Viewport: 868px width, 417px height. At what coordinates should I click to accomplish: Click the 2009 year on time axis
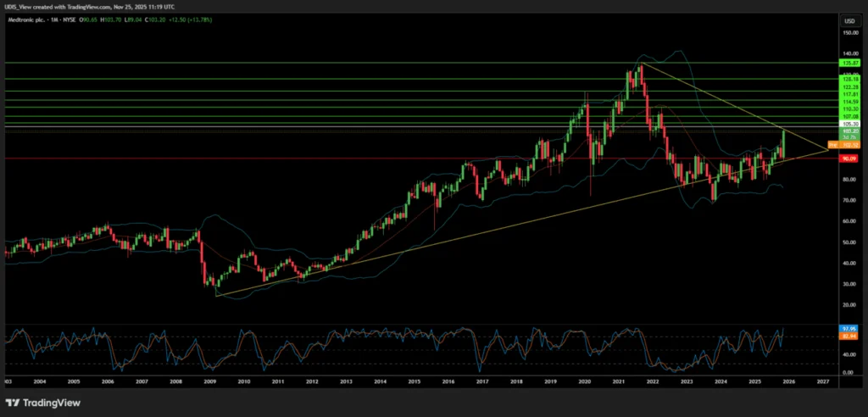(210, 381)
